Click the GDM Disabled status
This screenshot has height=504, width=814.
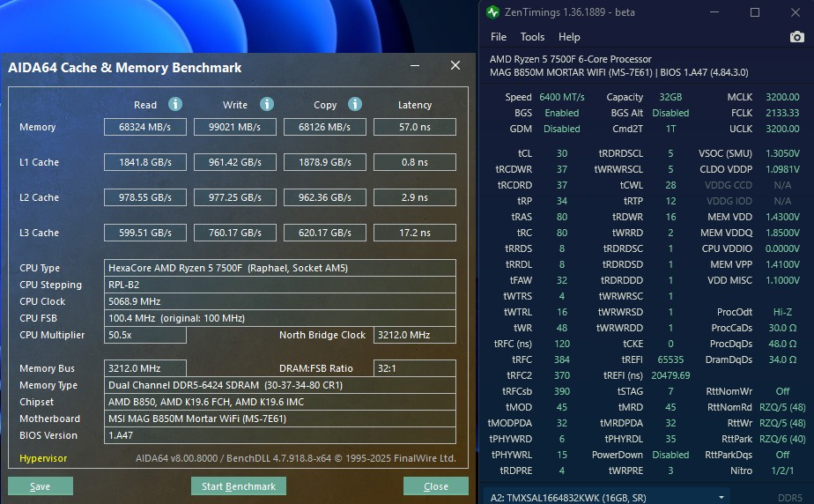click(x=562, y=129)
